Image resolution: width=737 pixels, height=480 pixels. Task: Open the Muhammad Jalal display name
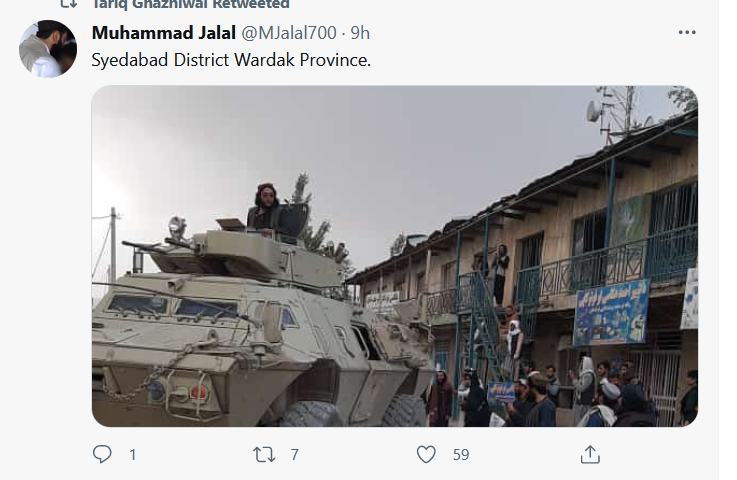pyautogui.click(x=164, y=33)
